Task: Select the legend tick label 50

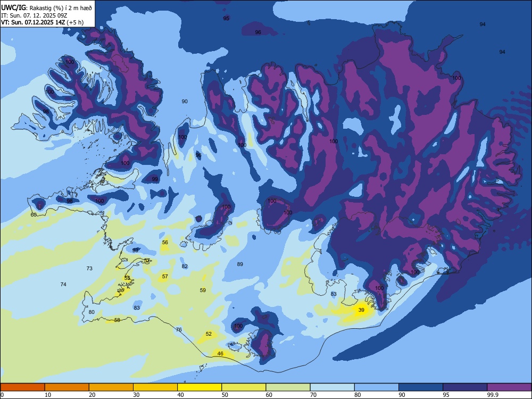Action: point(225,395)
